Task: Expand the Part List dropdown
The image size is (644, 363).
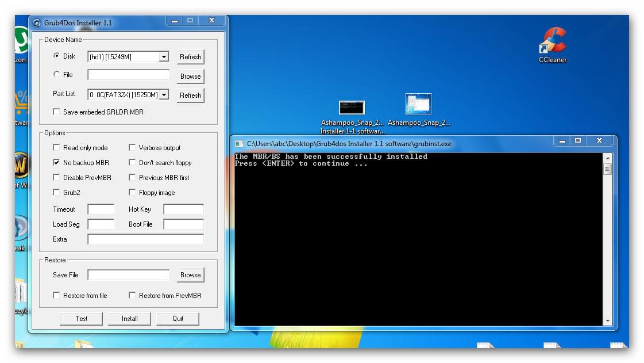Action: pos(164,95)
